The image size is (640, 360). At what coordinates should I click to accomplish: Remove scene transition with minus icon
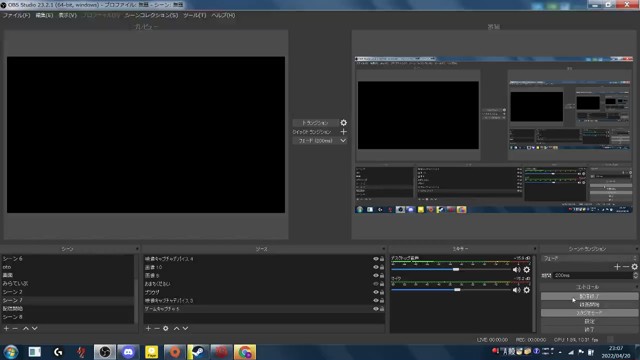pyautogui.click(x=626, y=267)
